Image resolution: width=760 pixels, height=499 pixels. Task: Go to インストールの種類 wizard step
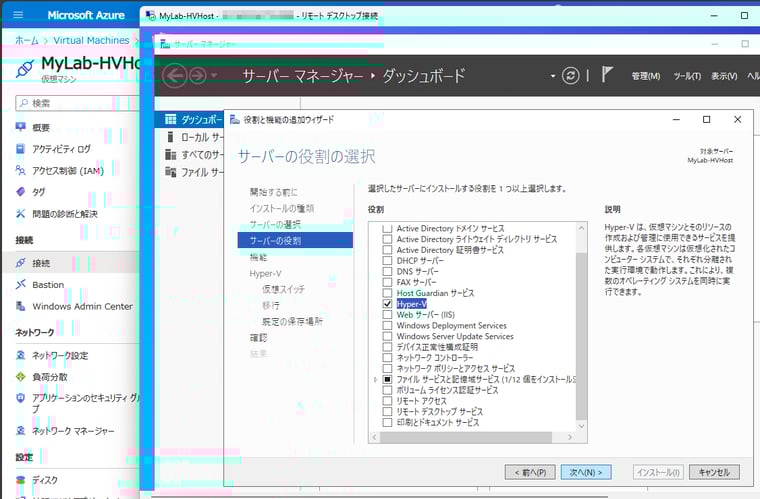pyautogui.click(x=282, y=208)
